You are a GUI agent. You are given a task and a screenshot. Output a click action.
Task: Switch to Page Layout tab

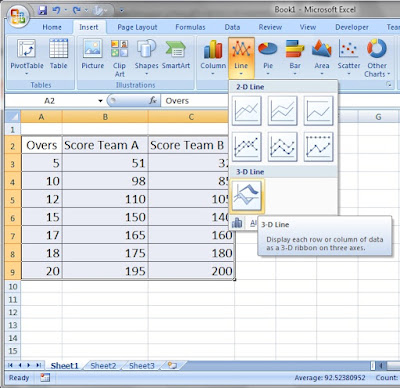coord(137,27)
